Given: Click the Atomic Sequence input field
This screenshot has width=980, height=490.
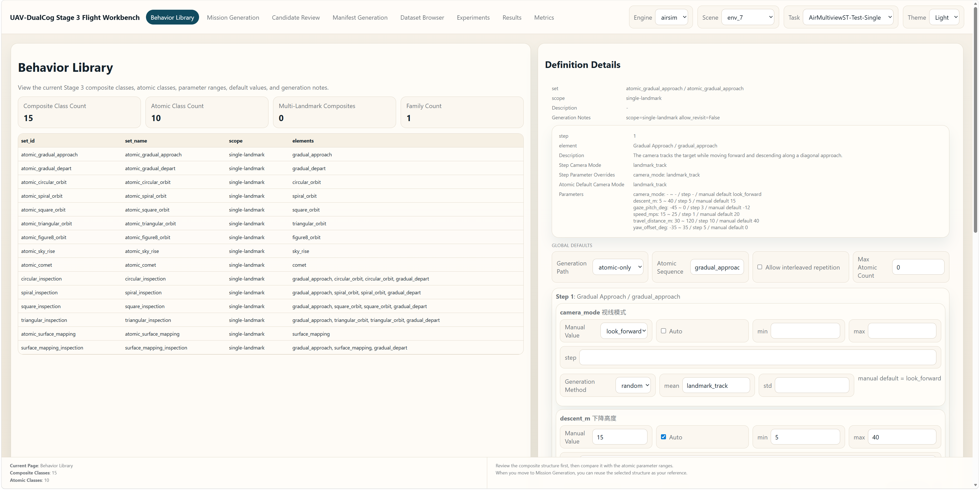Looking at the screenshot, I should tap(717, 267).
